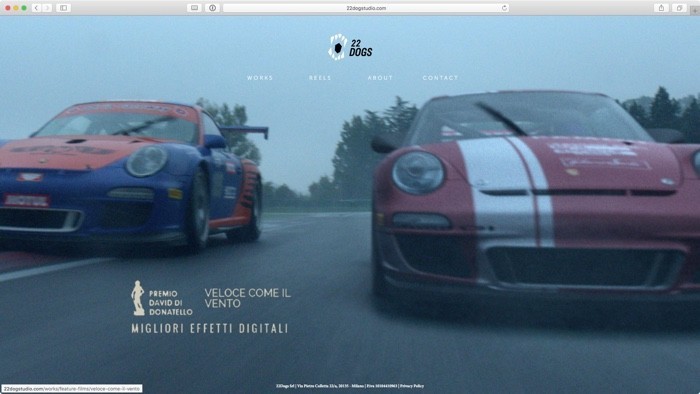700x394 pixels.
Task: Go back with Safari's back arrow
Action: tap(36, 8)
